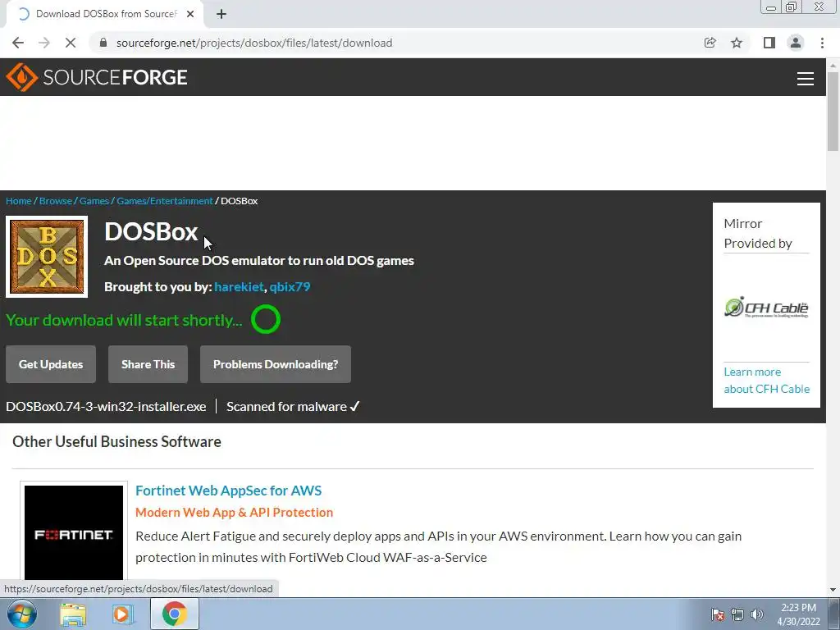Open Chrome side panel
The width and height of the screenshot is (840, 630).
point(769,43)
